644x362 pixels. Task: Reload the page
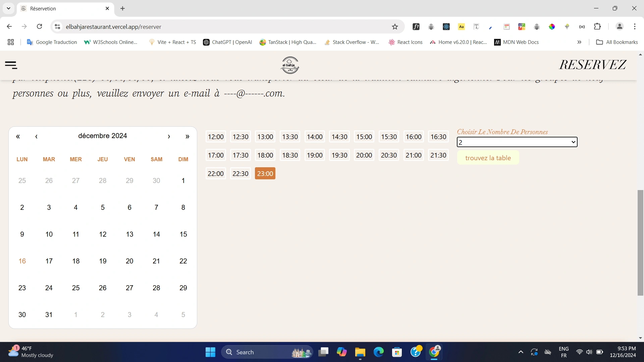(39, 27)
